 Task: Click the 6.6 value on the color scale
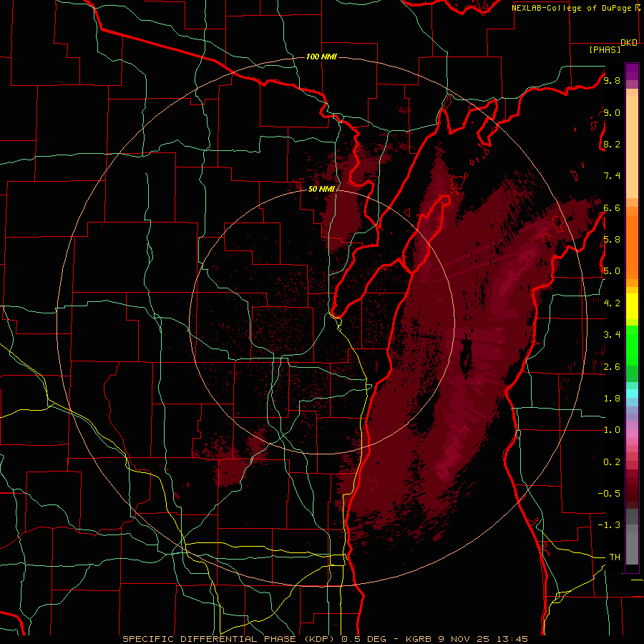point(612,208)
